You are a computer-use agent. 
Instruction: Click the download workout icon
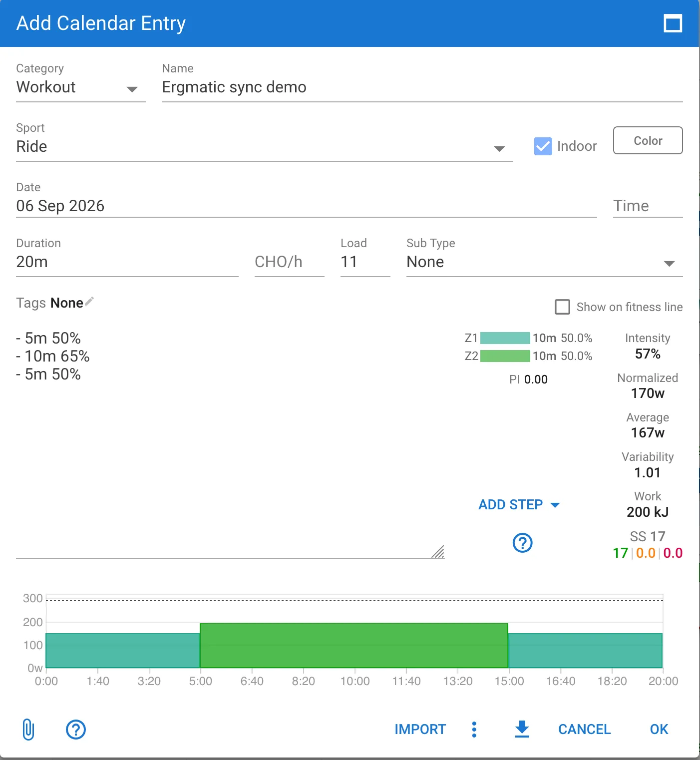tap(522, 730)
